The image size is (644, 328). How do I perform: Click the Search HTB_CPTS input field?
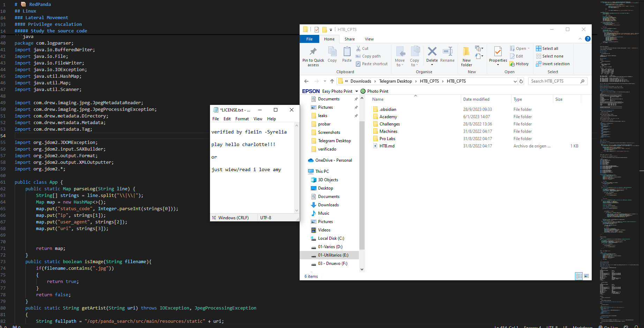pos(555,81)
